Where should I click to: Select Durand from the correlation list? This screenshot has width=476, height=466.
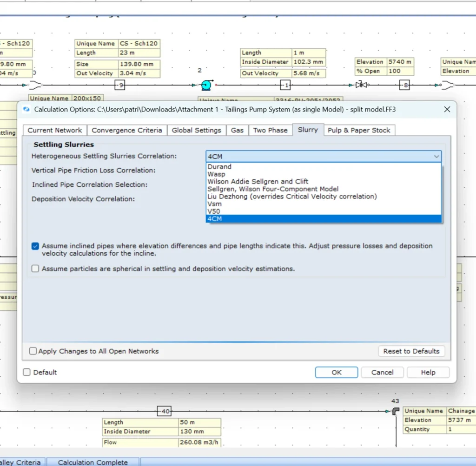click(x=219, y=166)
